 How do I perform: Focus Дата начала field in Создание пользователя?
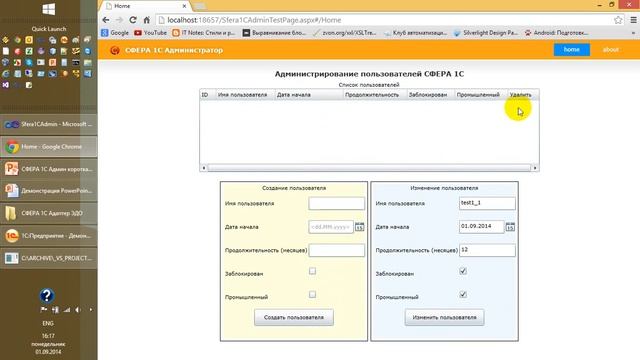[331, 227]
